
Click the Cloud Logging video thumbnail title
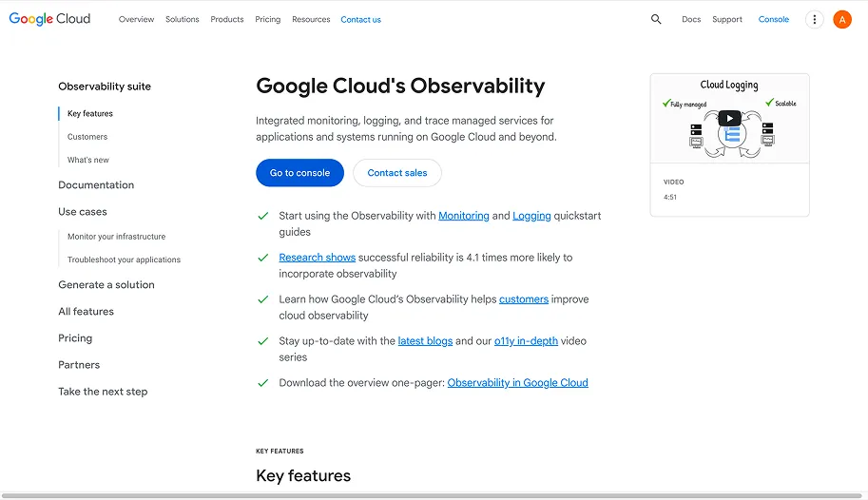pyautogui.click(x=729, y=85)
